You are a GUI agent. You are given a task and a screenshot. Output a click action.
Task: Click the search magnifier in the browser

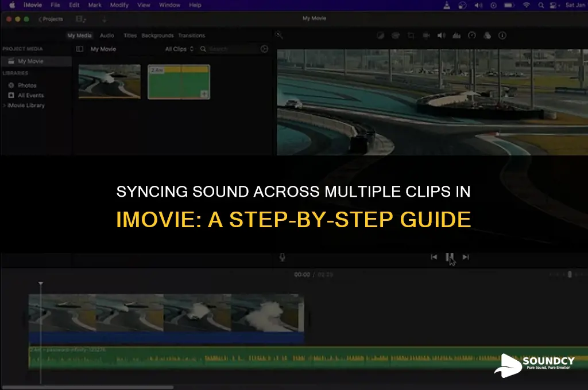[x=203, y=49]
